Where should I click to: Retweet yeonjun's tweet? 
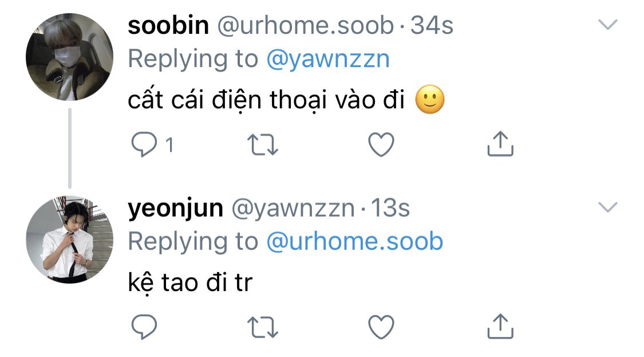pos(263,327)
